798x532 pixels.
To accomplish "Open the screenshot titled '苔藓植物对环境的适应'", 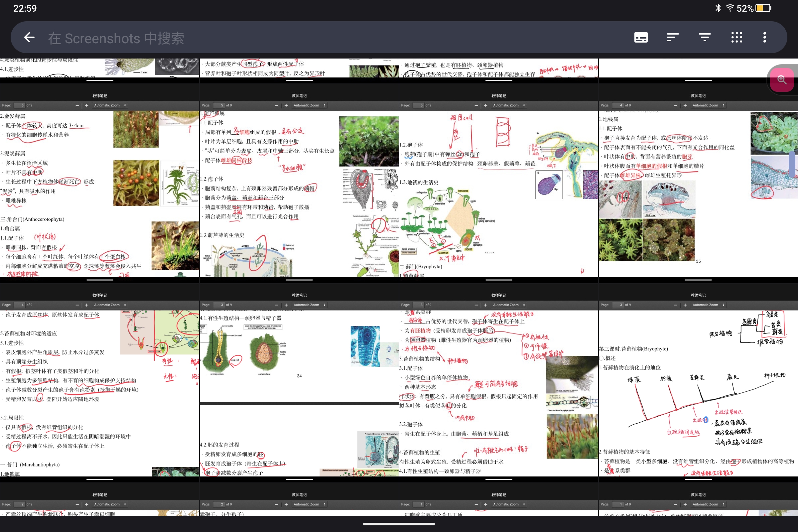I will point(100,383).
